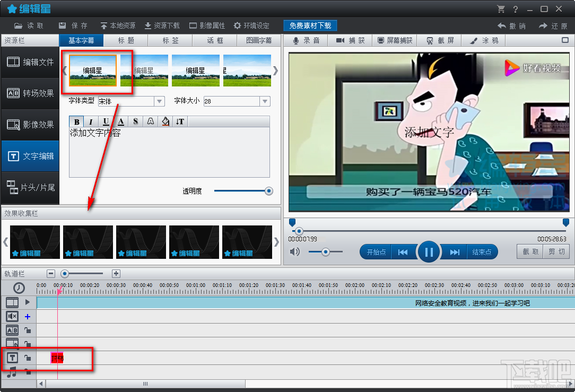Click the 免费素材下载 button
Screen dimensions: 575x392
pos(310,25)
